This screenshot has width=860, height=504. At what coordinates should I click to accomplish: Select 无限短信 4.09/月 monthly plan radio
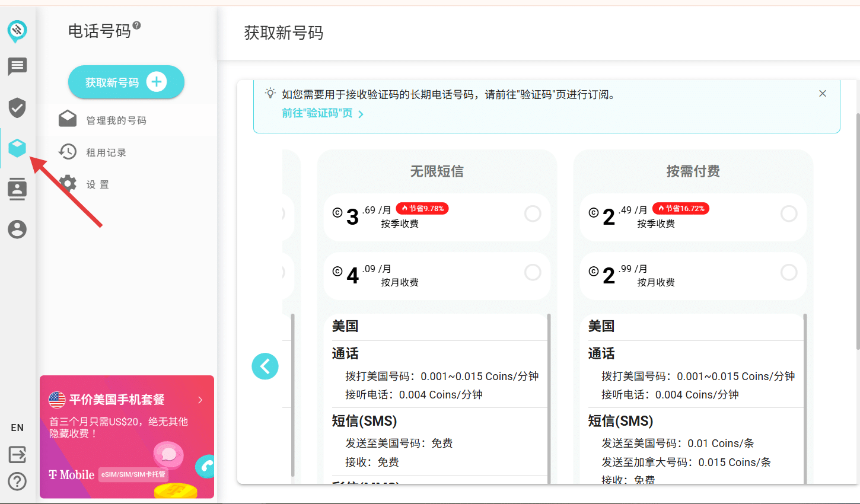coord(533,272)
